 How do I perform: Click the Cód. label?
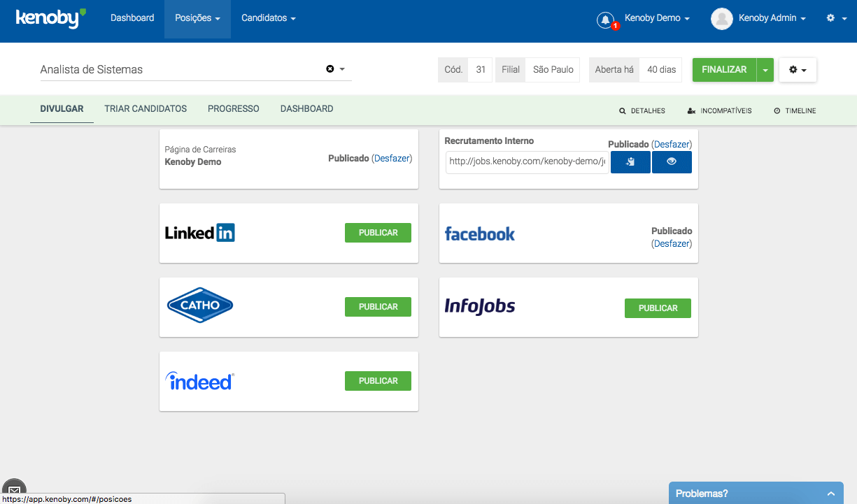(x=453, y=70)
